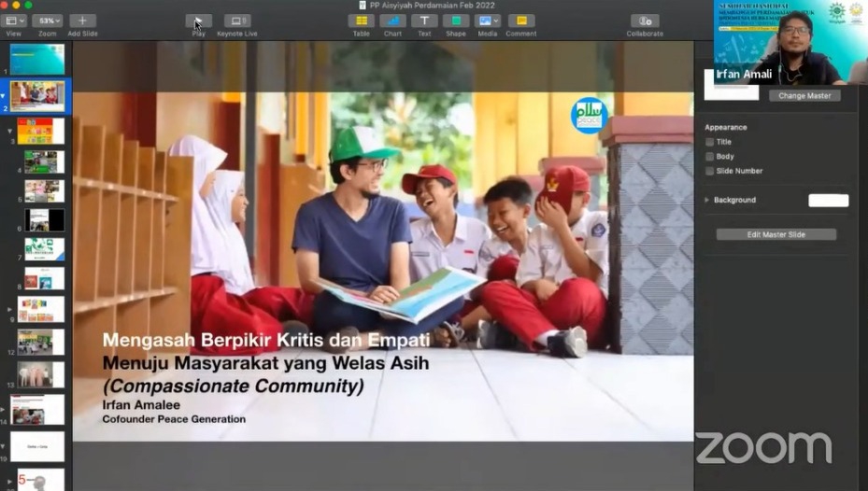Screen dimensions: 868x491
Task: Open Keynote Live from the toolbar
Action: [x=237, y=21]
